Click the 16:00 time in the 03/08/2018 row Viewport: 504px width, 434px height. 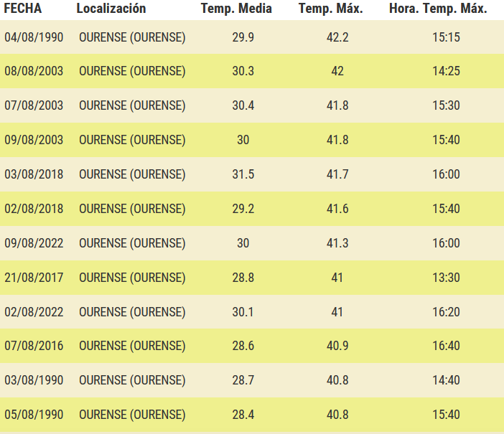(x=446, y=174)
